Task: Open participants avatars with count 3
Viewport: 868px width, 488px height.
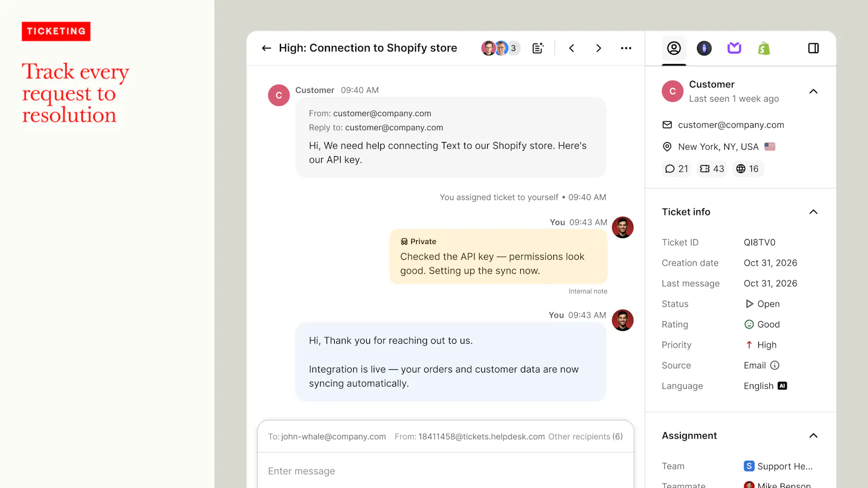Action: [501, 48]
